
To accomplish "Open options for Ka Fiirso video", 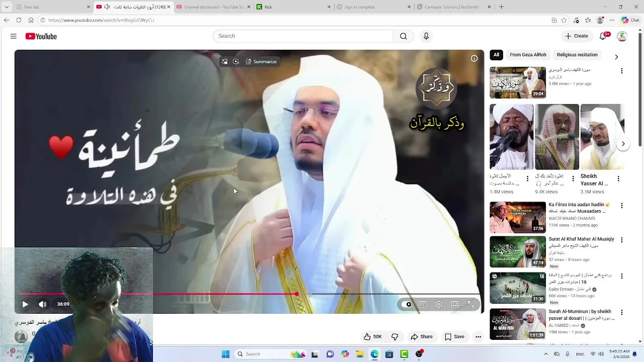I will pos(622,206).
